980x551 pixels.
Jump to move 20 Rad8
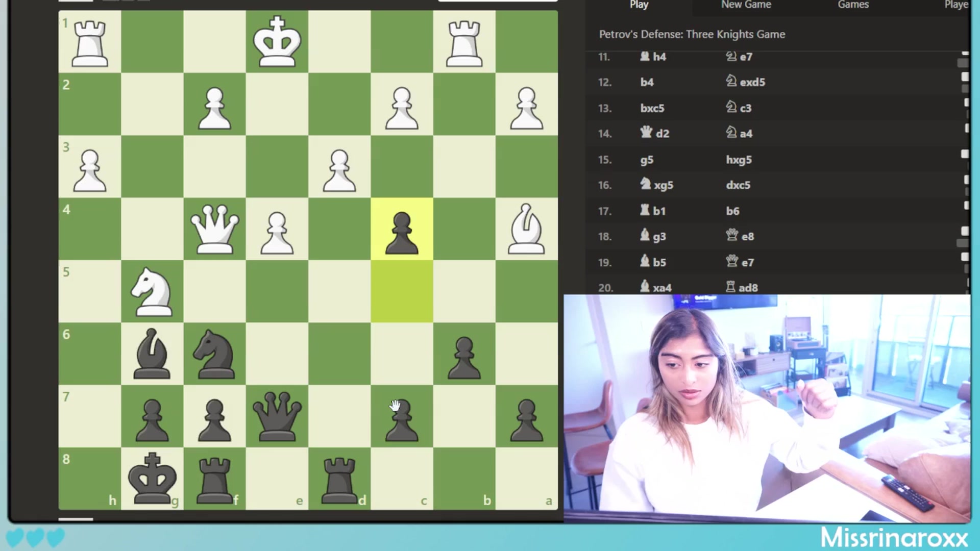tap(742, 287)
